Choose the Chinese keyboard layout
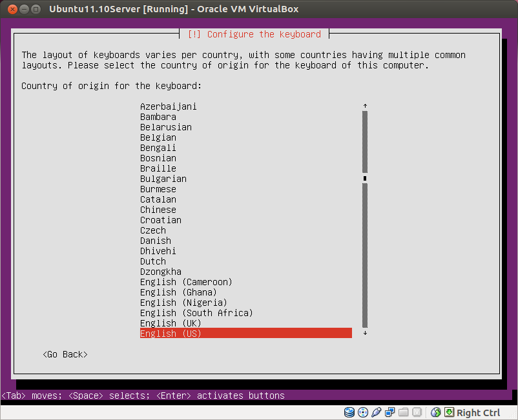Screen dimensions: 518x420 158,210
